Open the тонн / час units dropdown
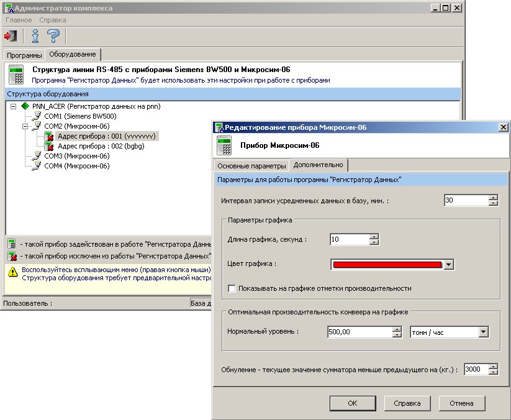511x420 pixels. coord(483,332)
